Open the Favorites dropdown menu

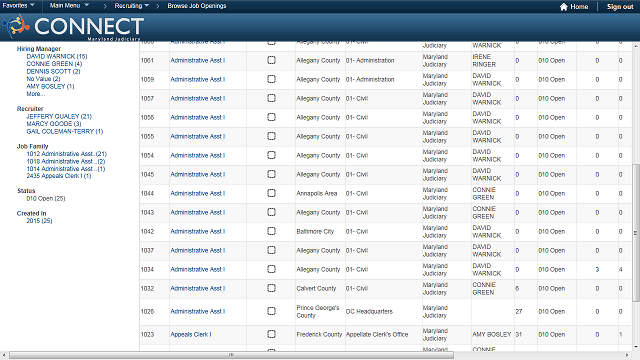(x=18, y=5)
